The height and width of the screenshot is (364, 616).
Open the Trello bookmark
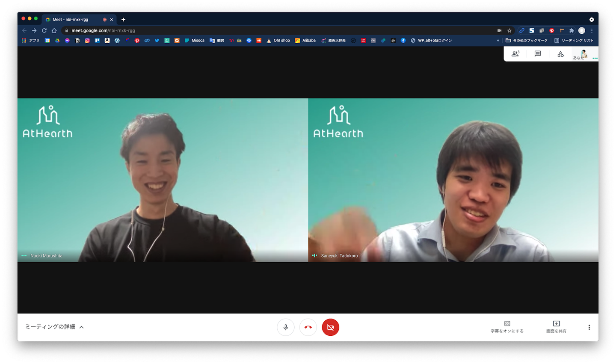pyautogui.click(x=97, y=41)
